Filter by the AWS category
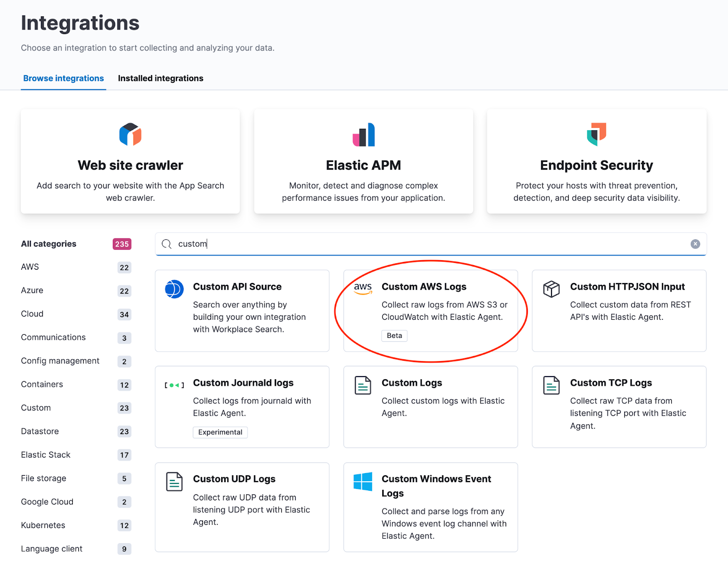 point(30,267)
